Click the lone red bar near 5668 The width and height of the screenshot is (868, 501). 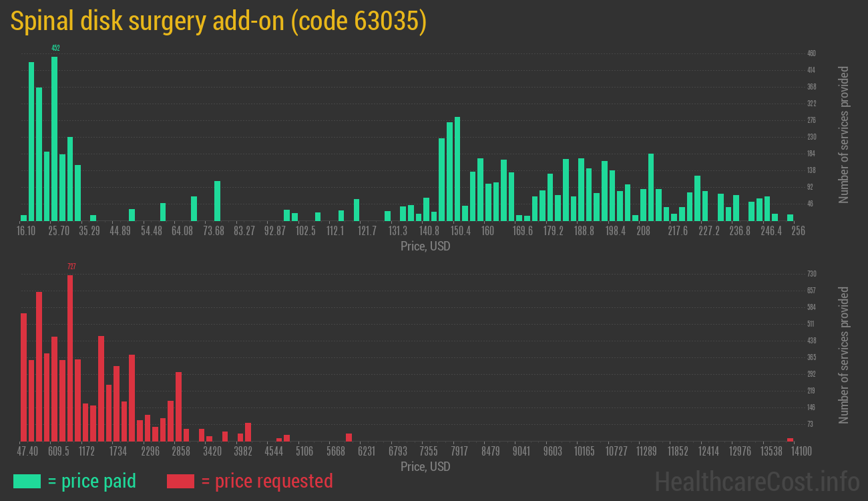349,438
